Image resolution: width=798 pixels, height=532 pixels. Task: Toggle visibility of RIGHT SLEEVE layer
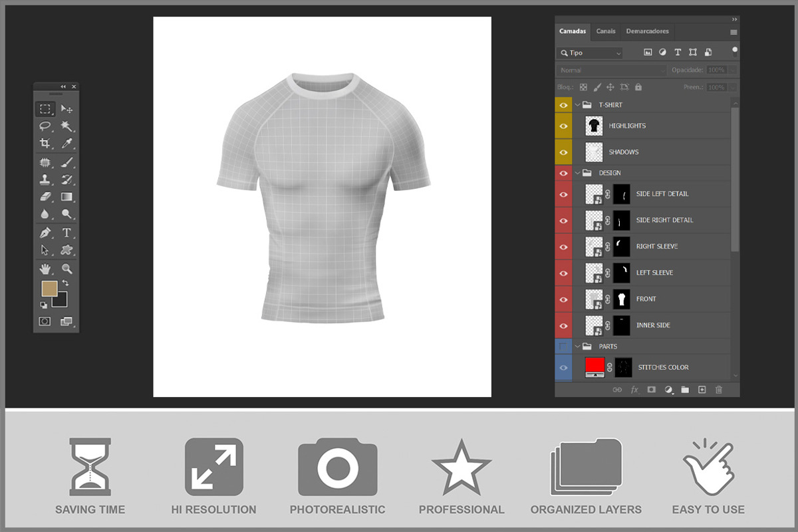point(563,247)
